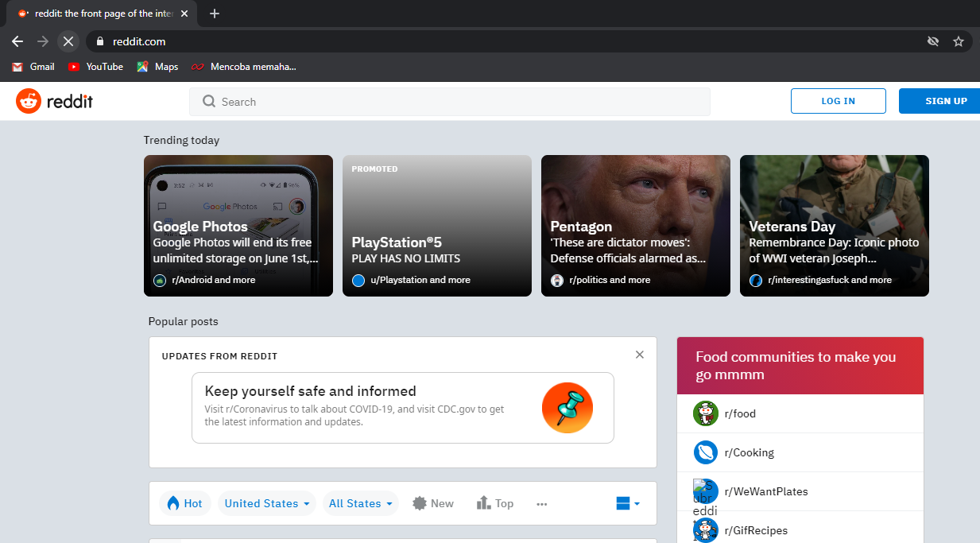Open the r/WeWantPlates community link
980x543 pixels.
(x=765, y=491)
